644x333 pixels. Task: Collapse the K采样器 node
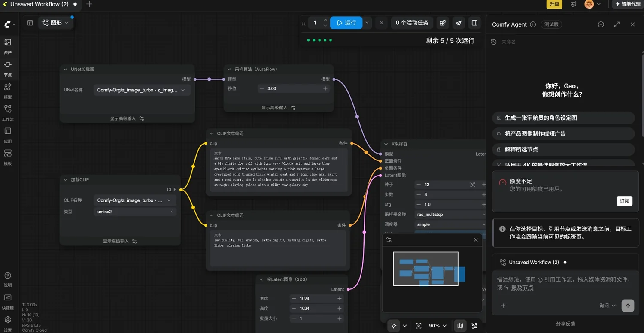(x=386, y=144)
